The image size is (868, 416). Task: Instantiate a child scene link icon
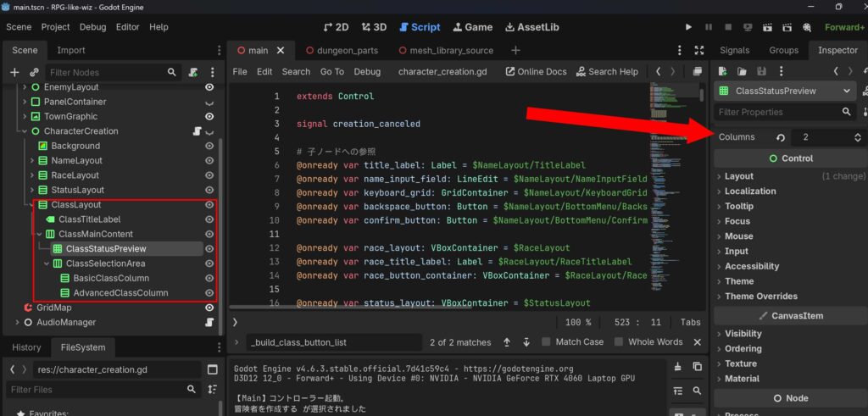[x=34, y=72]
